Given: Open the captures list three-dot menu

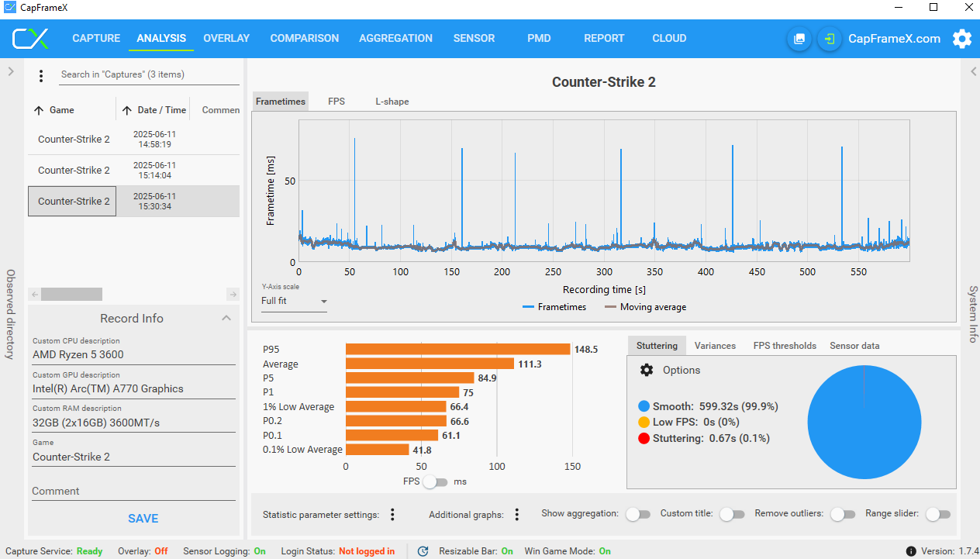Looking at the screenshot, I should point(42,75).
